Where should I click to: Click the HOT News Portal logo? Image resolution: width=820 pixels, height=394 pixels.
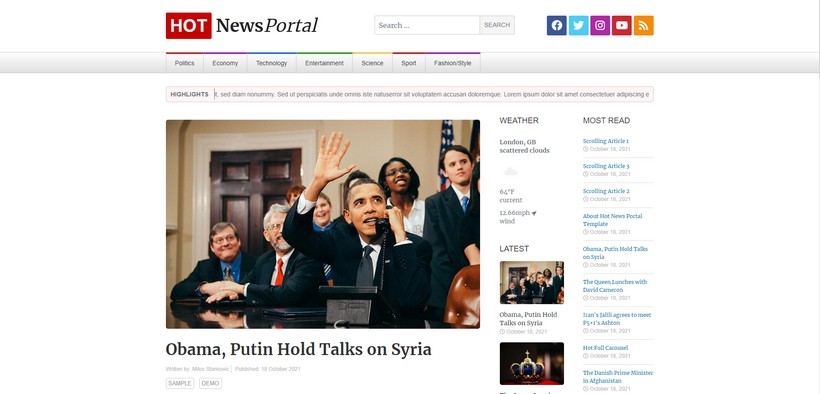click(x=242, y=25)
